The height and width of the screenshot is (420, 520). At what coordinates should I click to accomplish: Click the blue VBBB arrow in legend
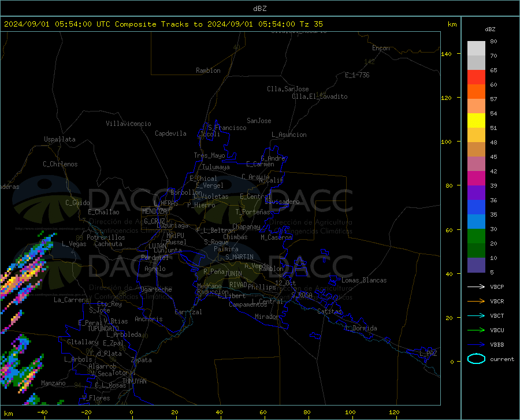pyautogui.click(x=476, y=345)
